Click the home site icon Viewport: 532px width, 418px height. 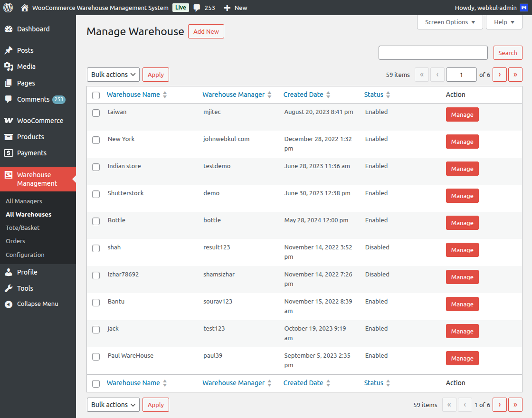click(24, 8)
